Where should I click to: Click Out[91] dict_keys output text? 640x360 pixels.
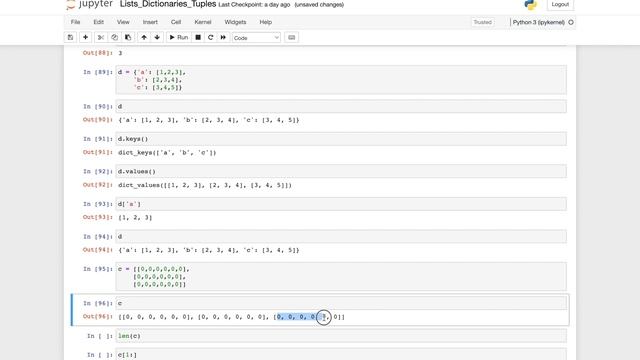tap(167, 153)
